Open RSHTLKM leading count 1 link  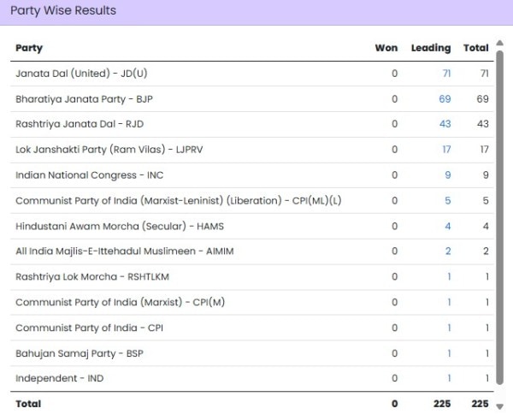[449, 276]
